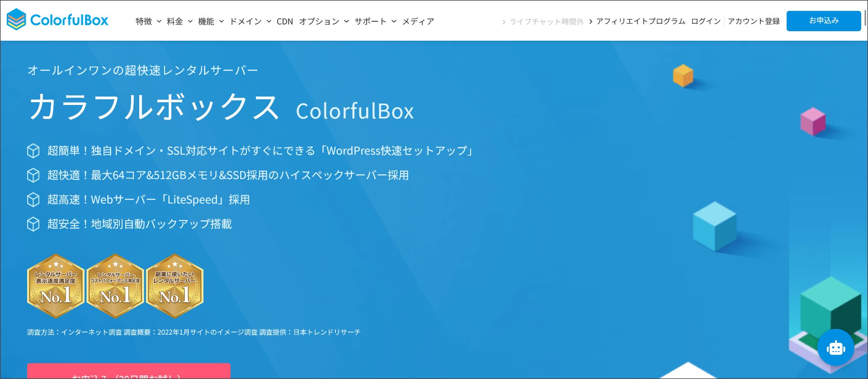This screenshot has height=379, width=868.
Task: Expand the サポート menu chevron
Action: pos(394,21)
